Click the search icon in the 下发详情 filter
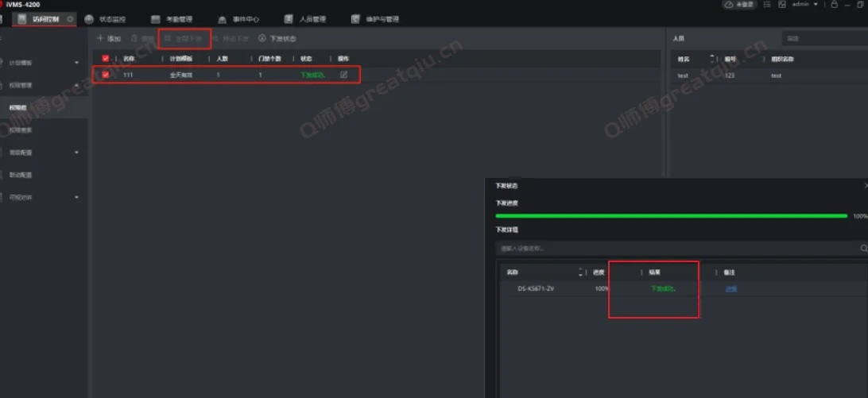 (x=864, y=249)
